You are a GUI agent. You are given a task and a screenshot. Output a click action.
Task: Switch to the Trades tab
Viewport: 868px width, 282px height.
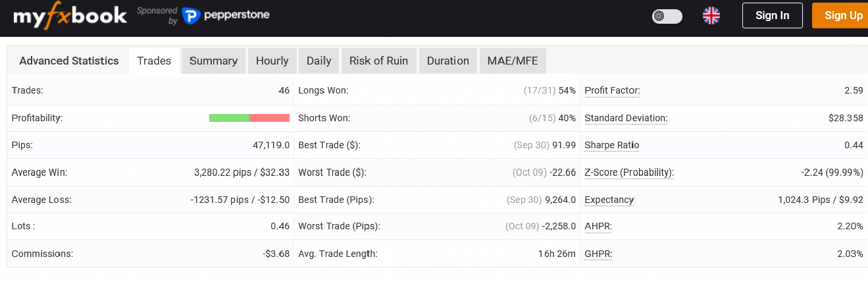154,61
